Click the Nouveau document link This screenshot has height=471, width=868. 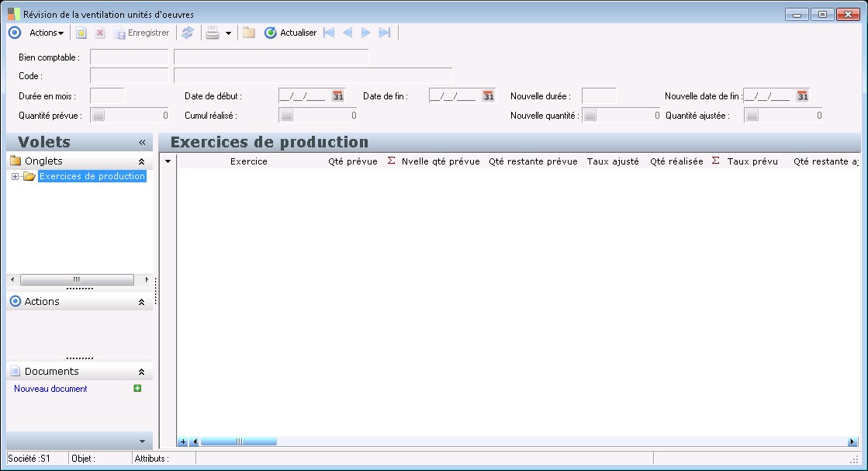50,389
